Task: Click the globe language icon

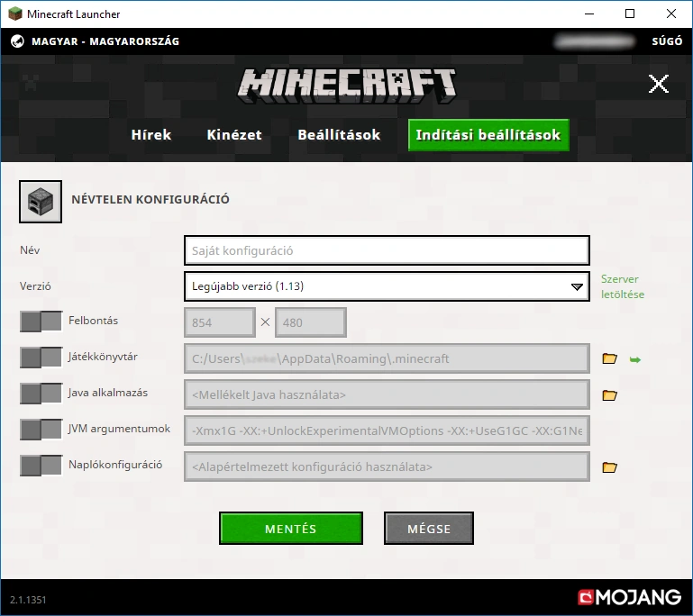Action: (17, 41)
